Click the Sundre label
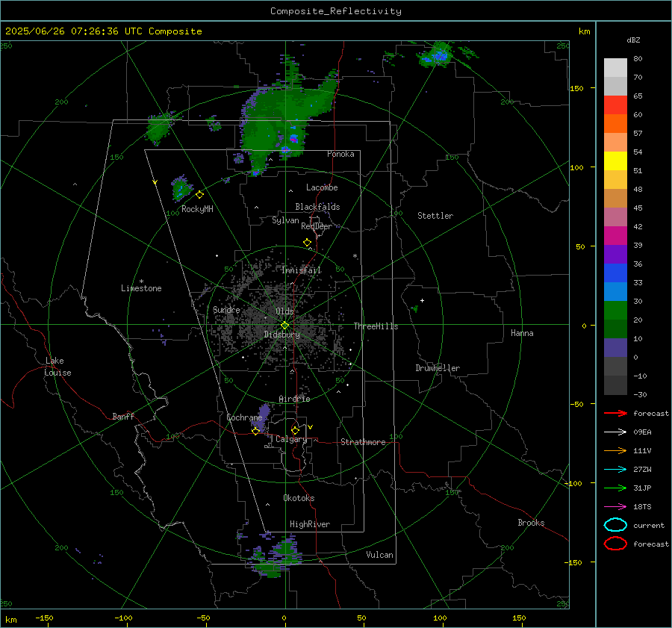 point(226,309)
